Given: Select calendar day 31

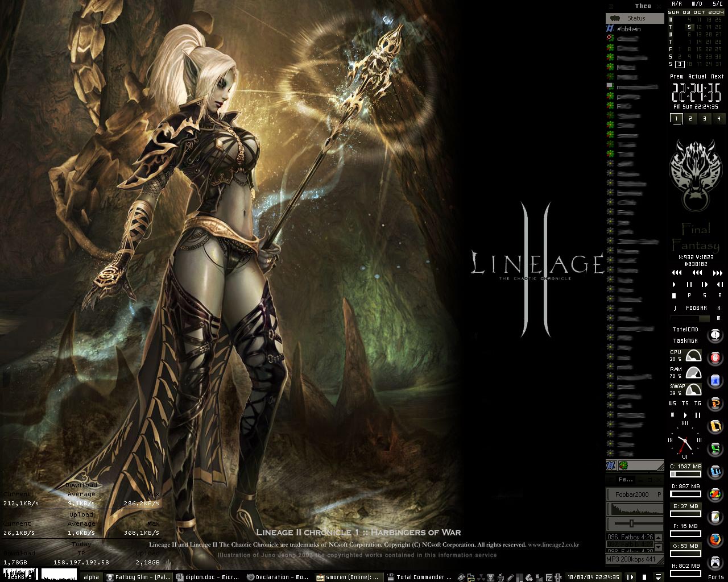Looking at the screenshot, I should (x=718, y=64).
